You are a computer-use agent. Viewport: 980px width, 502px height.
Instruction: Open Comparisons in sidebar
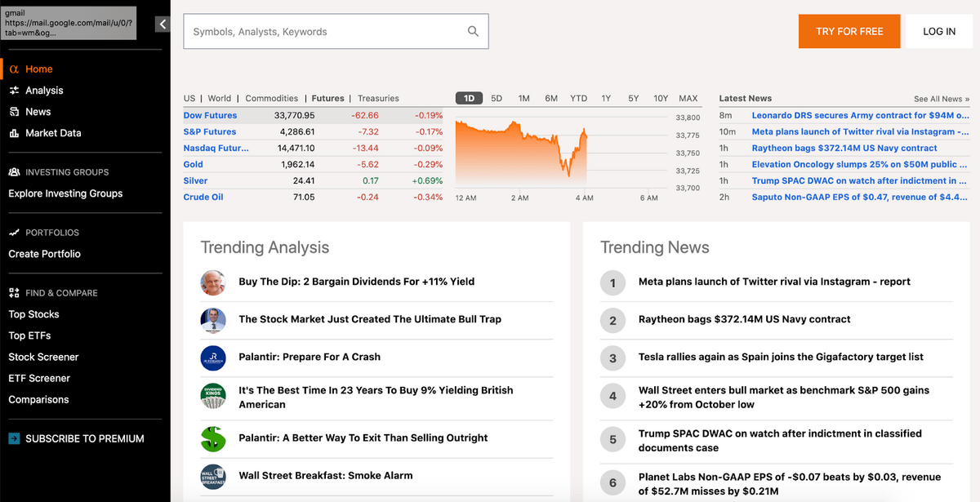click(x=38, y=399)
